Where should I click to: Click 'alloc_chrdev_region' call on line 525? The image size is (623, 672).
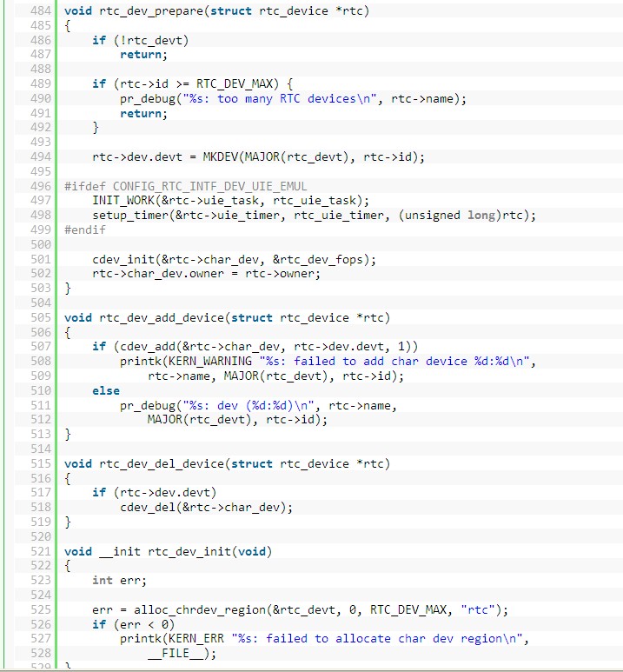200,610
